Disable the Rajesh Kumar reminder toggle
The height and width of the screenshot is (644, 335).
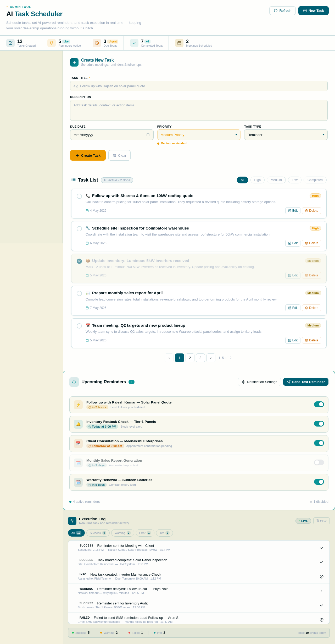click(x=319, y=404)
